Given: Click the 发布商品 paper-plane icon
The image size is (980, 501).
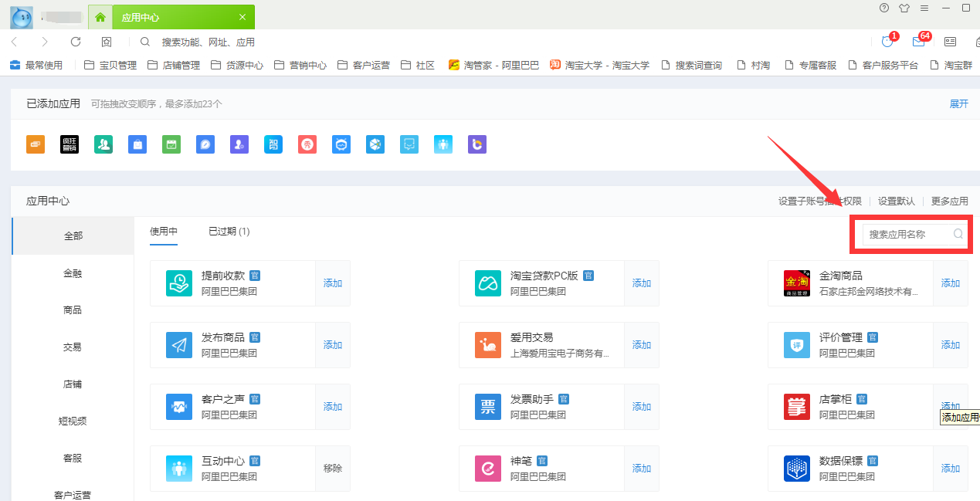Looking at the screenshot, I should click(179, 345).
